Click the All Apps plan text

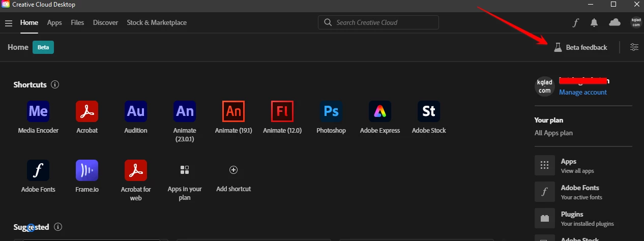pyautogui.click(x=553, y=133)
